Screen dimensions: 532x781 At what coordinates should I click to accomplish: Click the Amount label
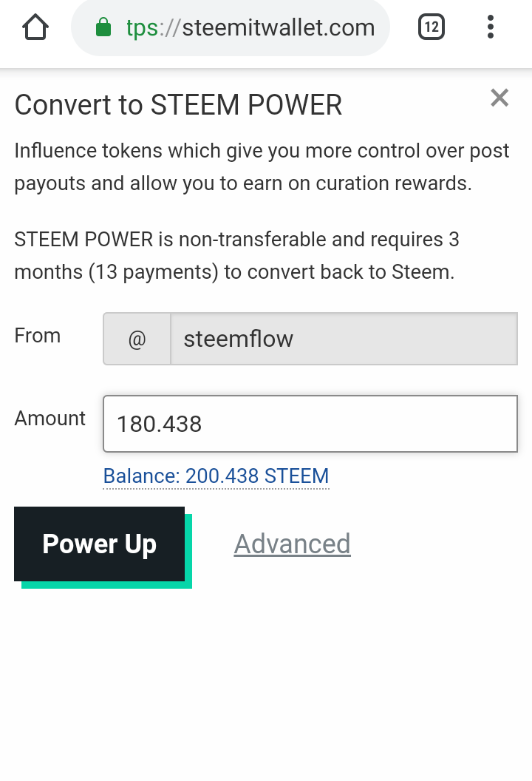pyautogui.click(x=50, y=418)
